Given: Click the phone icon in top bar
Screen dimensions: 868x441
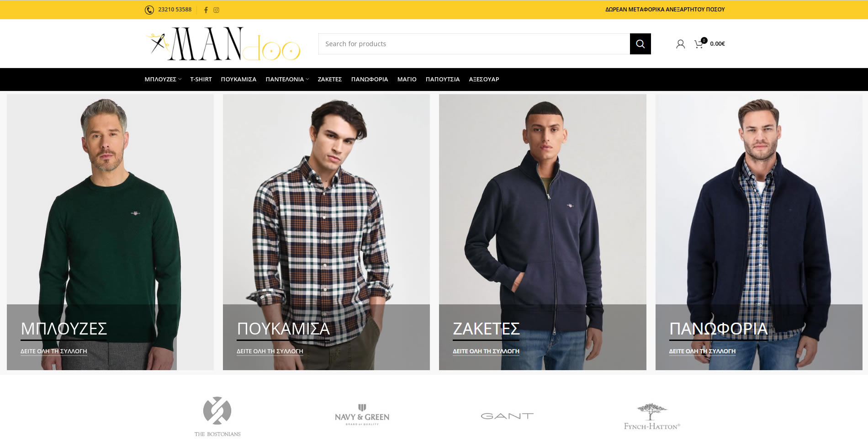Looking at the screenshot, I should (x=149, y=10).
